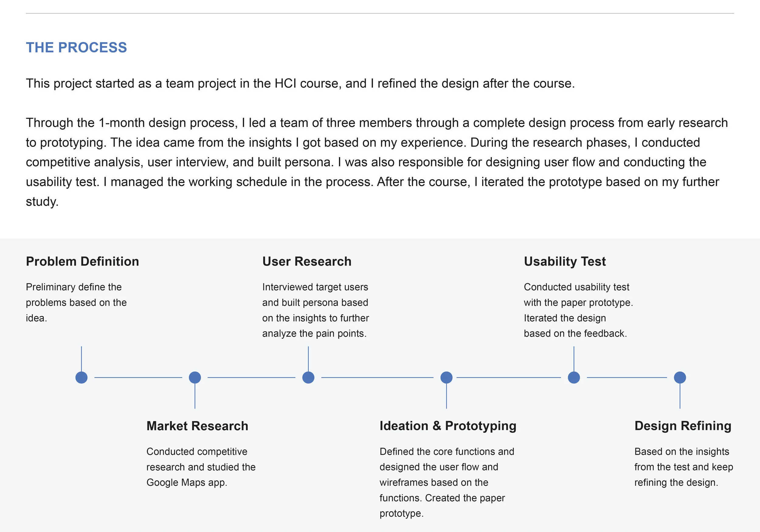Click the 'Interviewed target users' description

coord(316,310)
